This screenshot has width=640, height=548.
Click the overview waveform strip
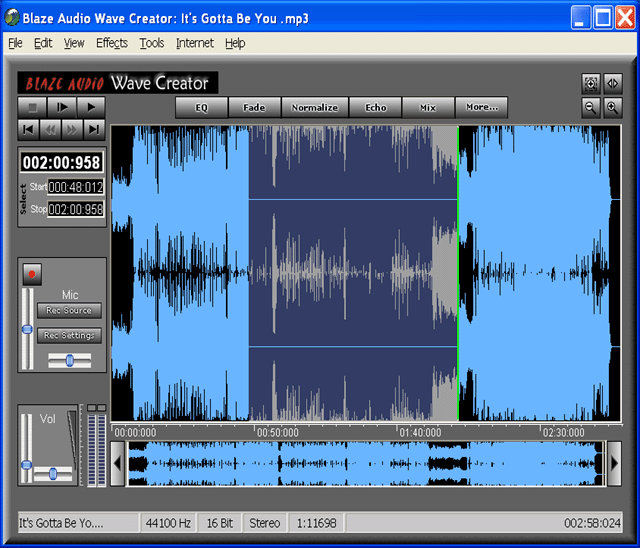click(x=366, y=464)
